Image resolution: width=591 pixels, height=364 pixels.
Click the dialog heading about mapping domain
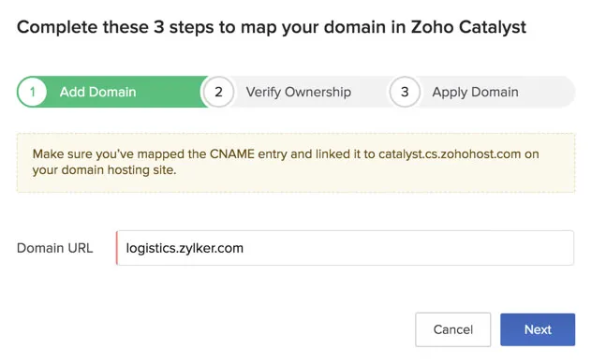272,27
